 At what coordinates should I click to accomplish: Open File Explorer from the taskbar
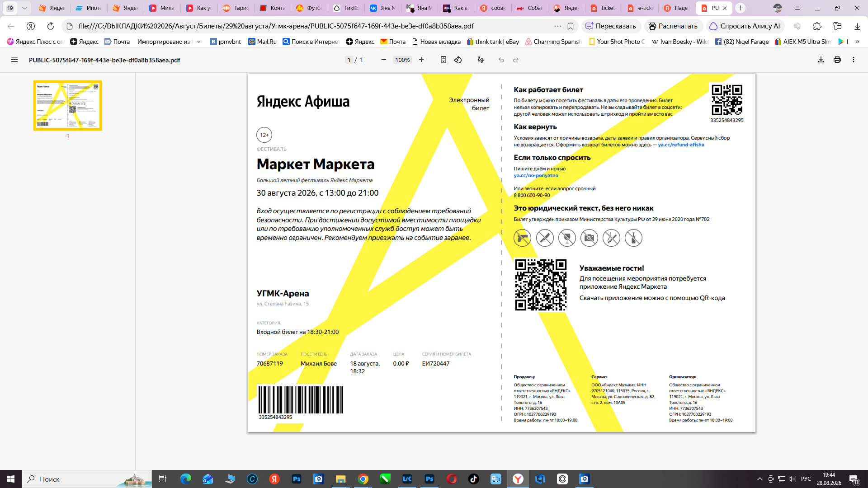(341, 479)
